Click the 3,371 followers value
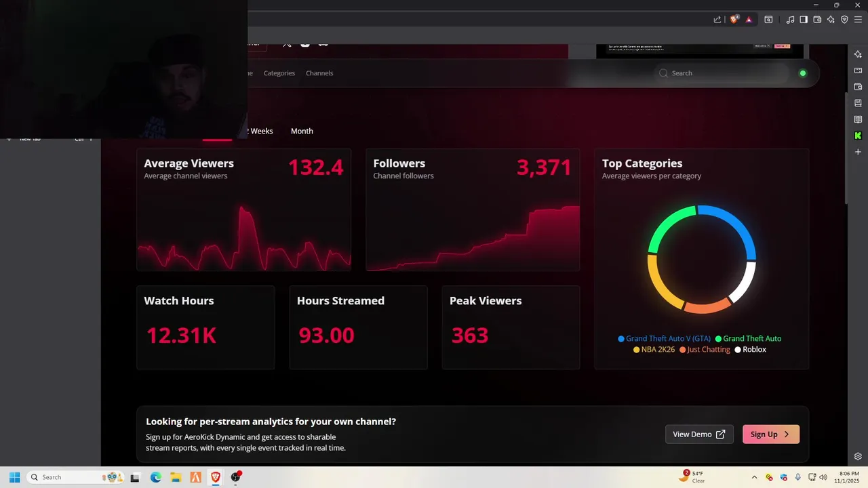 tap(544, 167)
